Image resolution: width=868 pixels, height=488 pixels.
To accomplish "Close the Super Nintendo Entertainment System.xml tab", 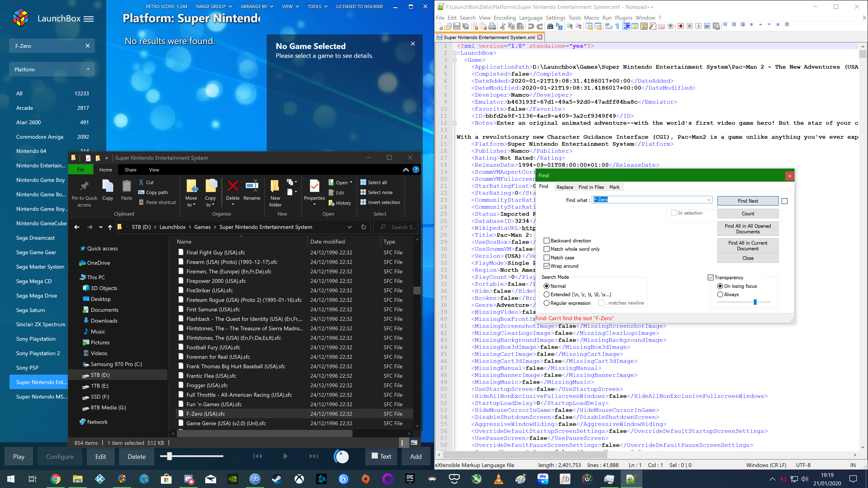I will click(540, 37).
